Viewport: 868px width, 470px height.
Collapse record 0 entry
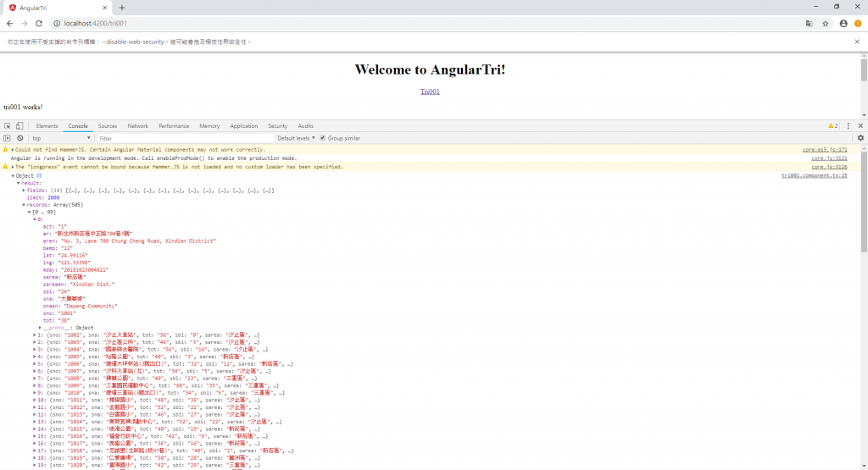click(x=34, y=219)
